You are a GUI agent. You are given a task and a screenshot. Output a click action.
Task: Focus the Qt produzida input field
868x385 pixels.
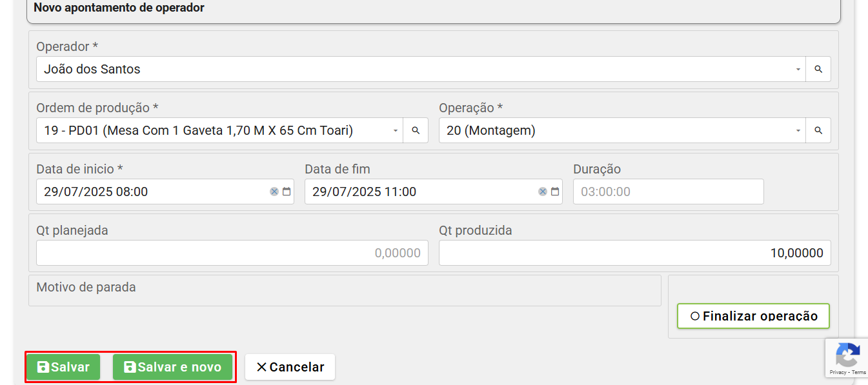click(634, 253)
